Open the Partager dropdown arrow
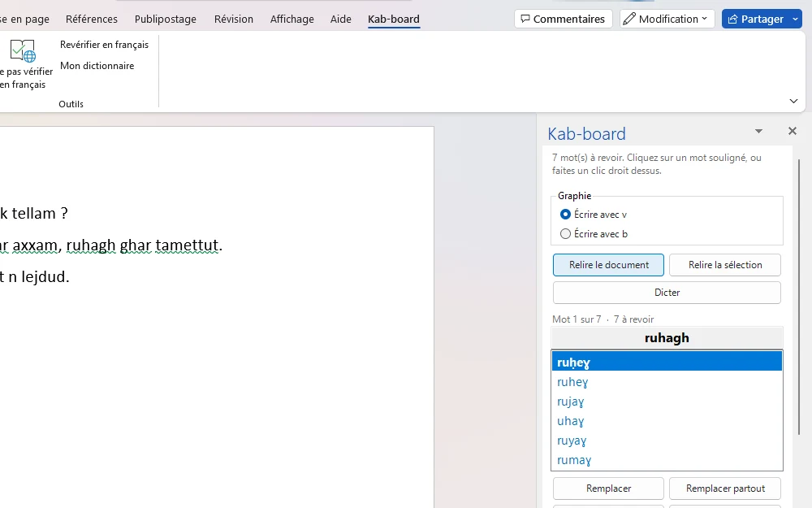The image size is (812, 508). 796,20
